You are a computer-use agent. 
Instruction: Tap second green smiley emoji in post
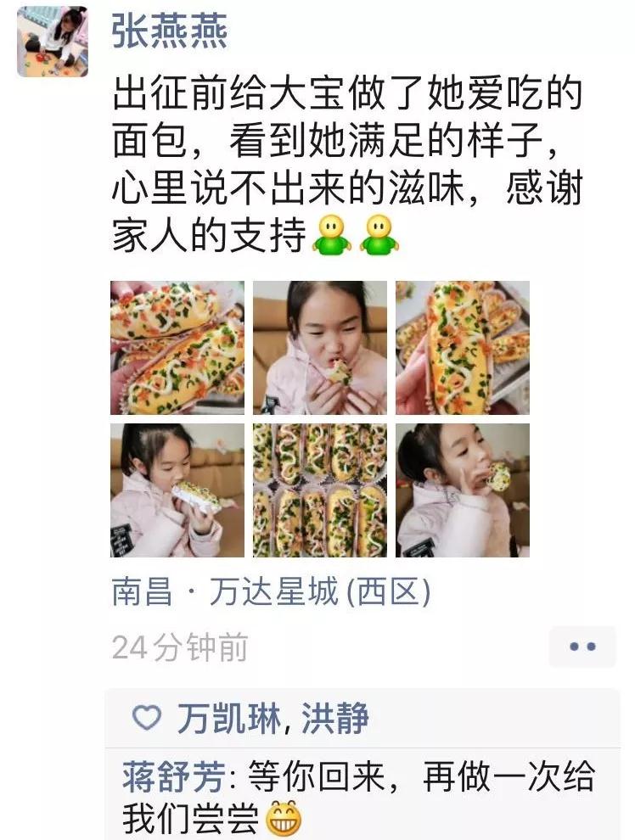tap(379, 235)
